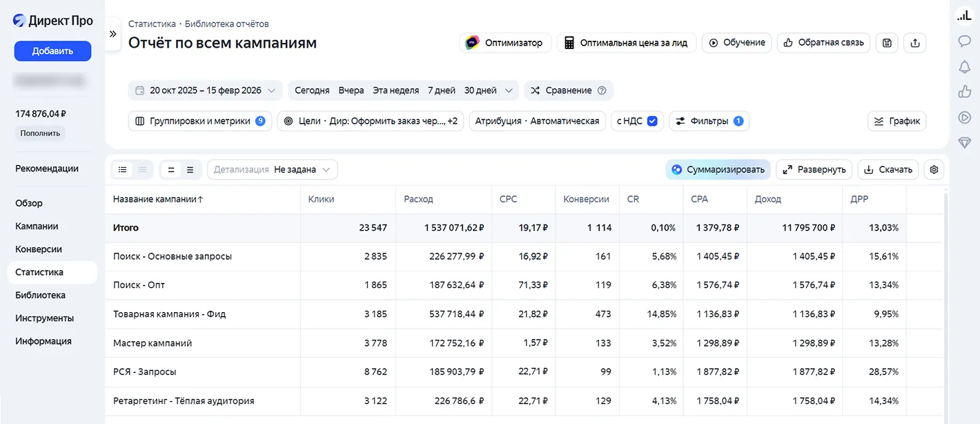Open Информация in the sidebar
This screenshot has height=424, width=980.
point(43,341)
